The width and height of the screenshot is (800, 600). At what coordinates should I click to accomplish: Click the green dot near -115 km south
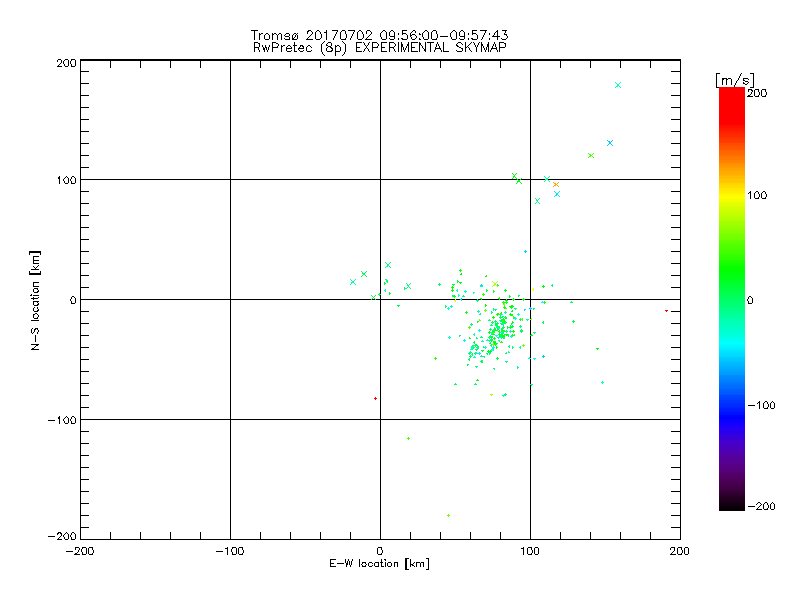408,438
